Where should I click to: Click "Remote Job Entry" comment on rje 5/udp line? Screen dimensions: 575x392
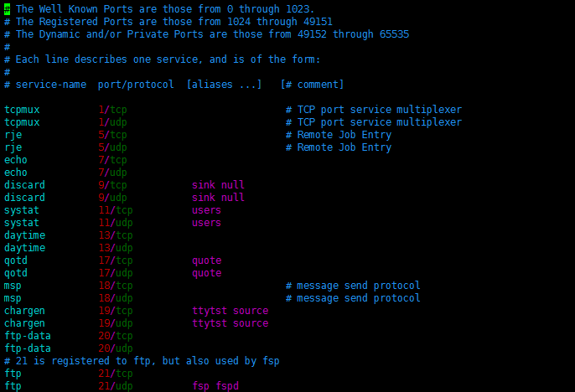point(344,147)
